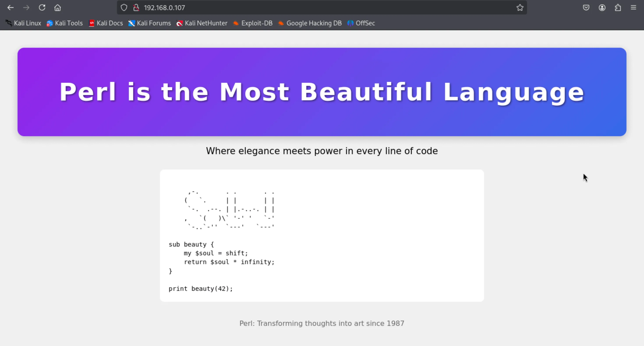
Task: Go to the browser home page
Action: click(58, 8)
